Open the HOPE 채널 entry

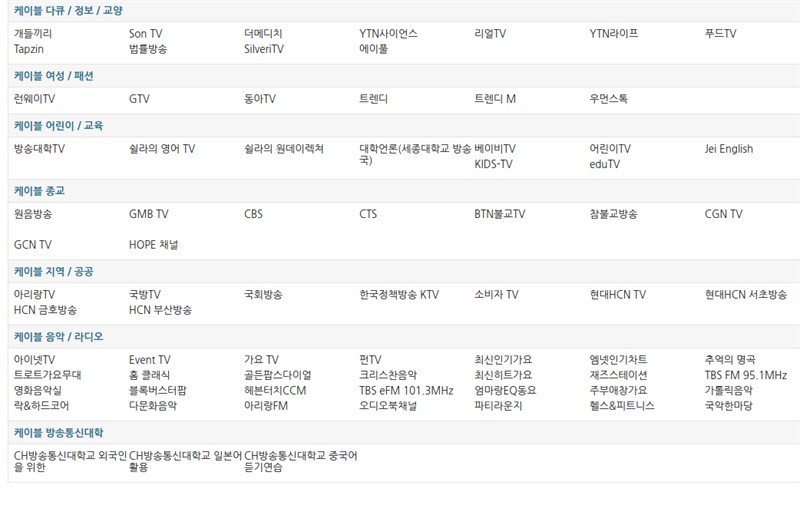(154, 245)
